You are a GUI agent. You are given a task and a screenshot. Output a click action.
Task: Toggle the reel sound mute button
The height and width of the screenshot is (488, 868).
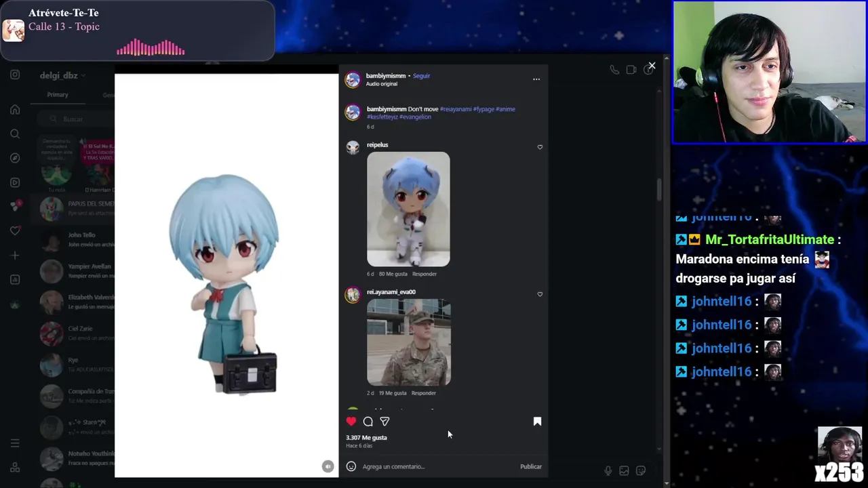pyautogui.click(x=328, y=466)
